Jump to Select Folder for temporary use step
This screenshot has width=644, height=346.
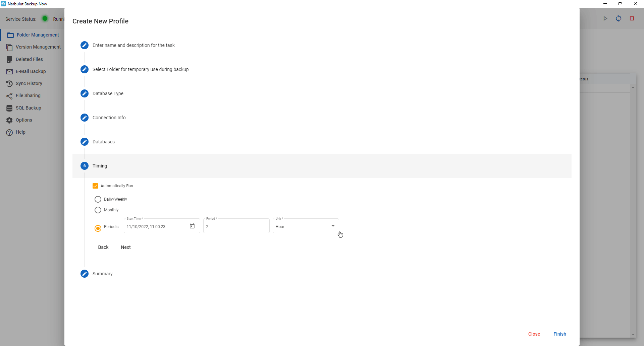pos(141,69)
